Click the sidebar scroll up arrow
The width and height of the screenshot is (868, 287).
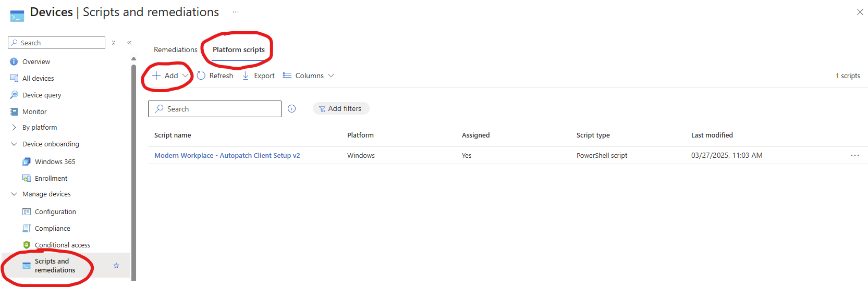pyautogui.click(x=133, y=58)
